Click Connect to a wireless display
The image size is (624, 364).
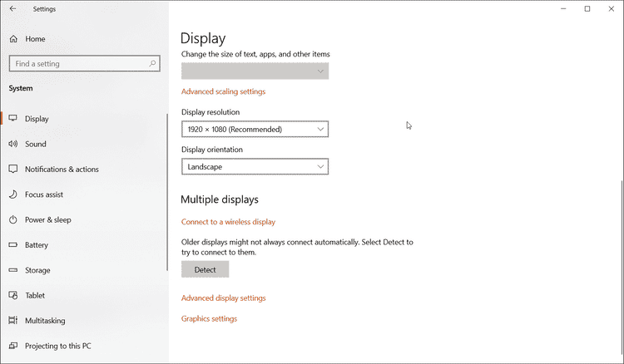228,222
